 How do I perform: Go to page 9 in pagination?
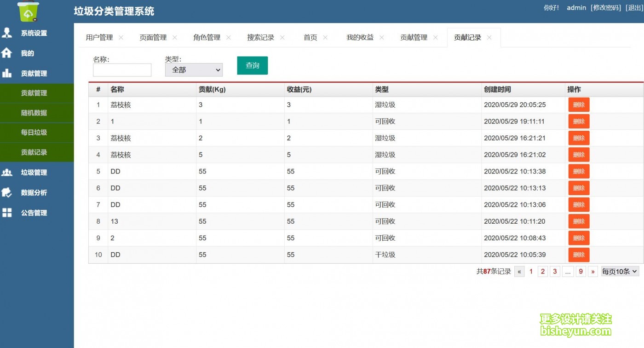(x=581, y=272)
